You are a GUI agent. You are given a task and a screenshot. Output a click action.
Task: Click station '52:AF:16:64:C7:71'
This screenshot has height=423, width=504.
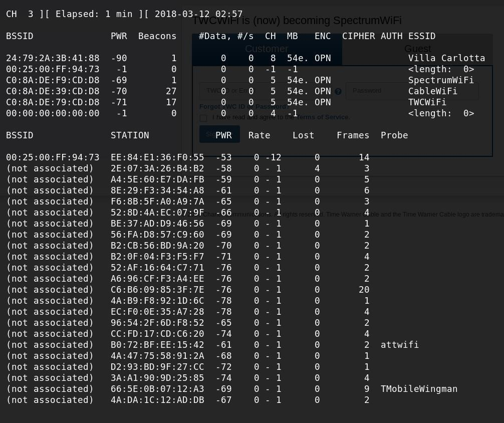pos(157,268)
